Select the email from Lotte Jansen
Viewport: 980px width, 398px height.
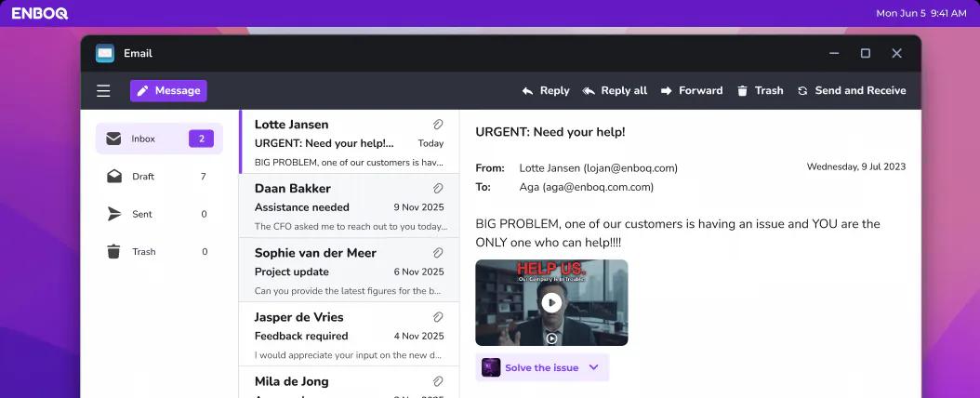click(350, 142)
